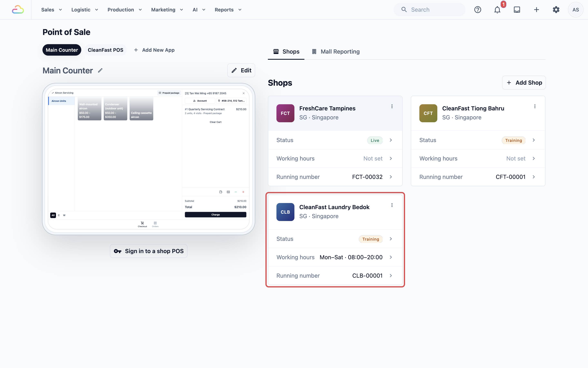The image size is (588, 368).
Task: Open FreshCare Tampines Working hours chevron
Action: (391, 158)
